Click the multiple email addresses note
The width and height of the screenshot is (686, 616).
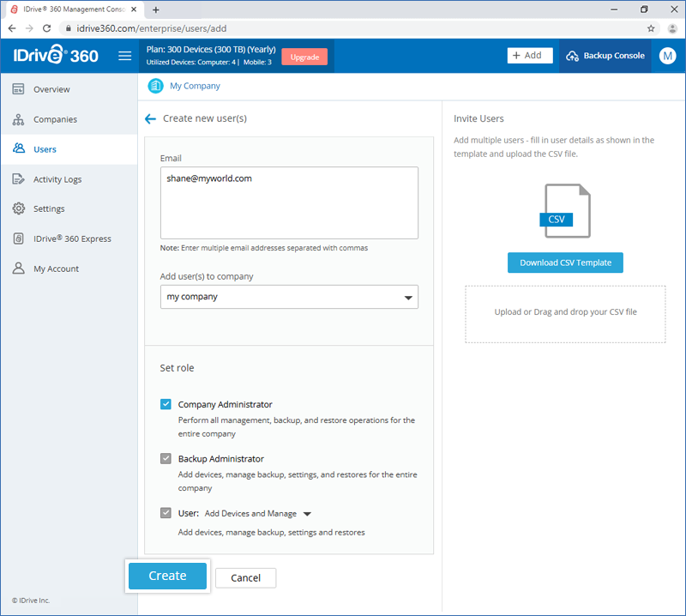pos(264,248)
